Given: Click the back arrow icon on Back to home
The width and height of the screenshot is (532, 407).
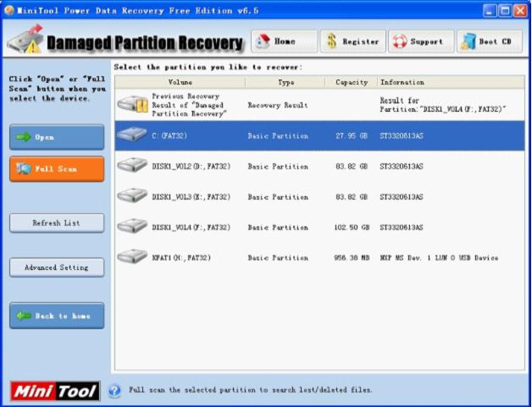Looking at the screenshot, I should pyautogui.click(x=24, y=316).
